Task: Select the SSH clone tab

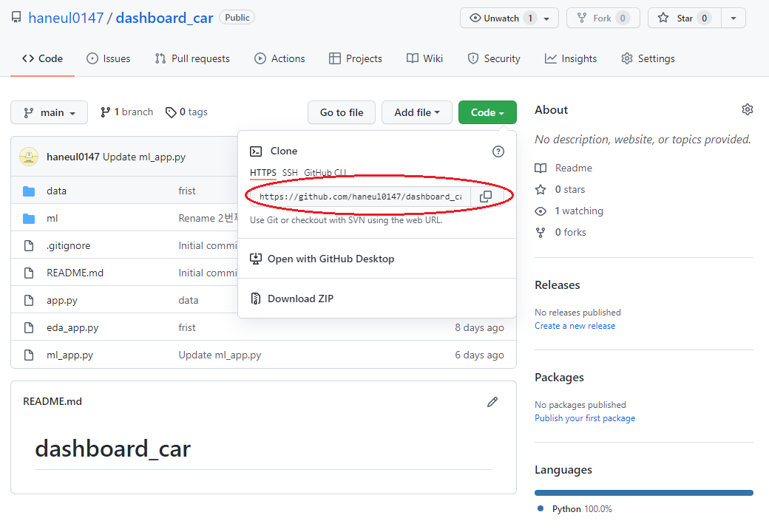Action: click(x=290, y=173)
